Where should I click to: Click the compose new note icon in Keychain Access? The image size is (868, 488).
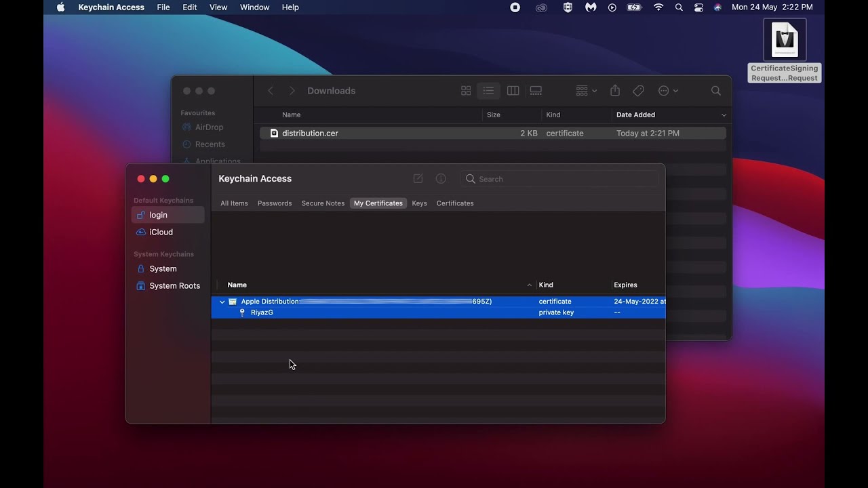418,179
